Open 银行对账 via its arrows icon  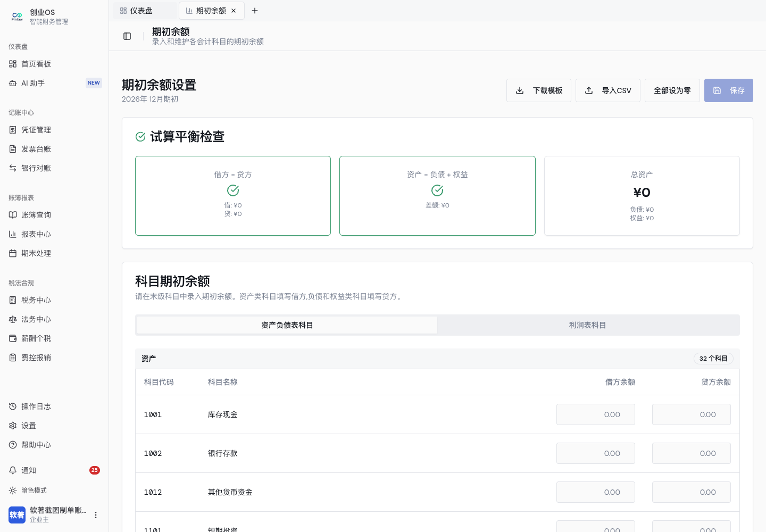click(x=13, y=168)
